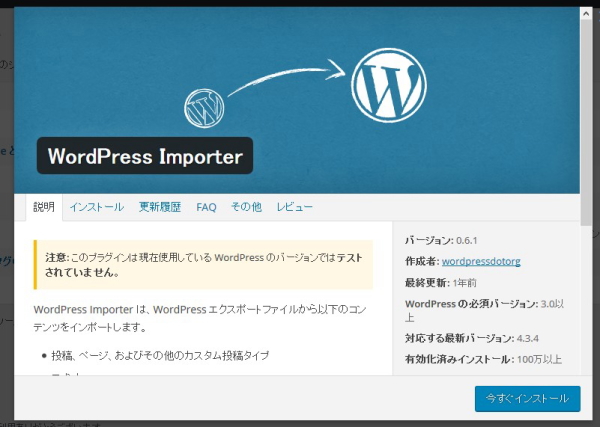The height and width of the screenshot is (427, 600).
Task: Open the FAQ tab
Action: [206, 207]
